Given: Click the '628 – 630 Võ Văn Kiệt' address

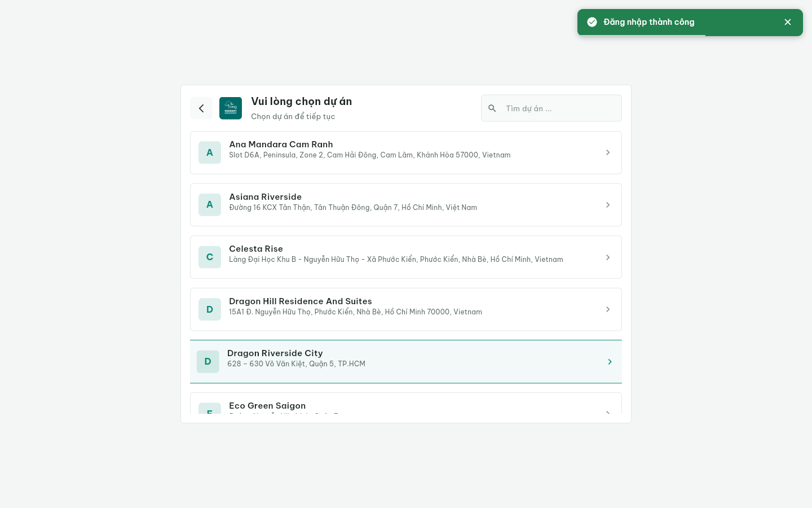Looking at the screenshot, I should [x=296, y=364].
